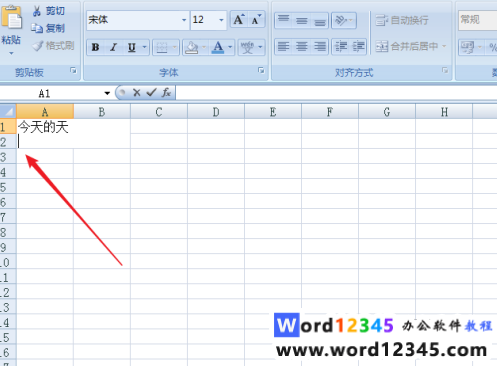The image size is (497, 366).
Task: Cancel entry with the X button
Action: [137, 93]
